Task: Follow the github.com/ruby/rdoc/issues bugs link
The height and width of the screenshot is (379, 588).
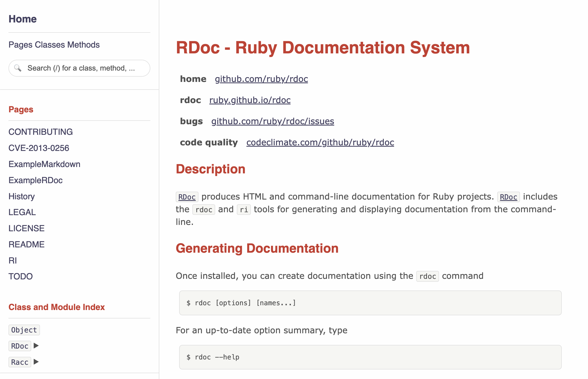Action: coord(273,121)
